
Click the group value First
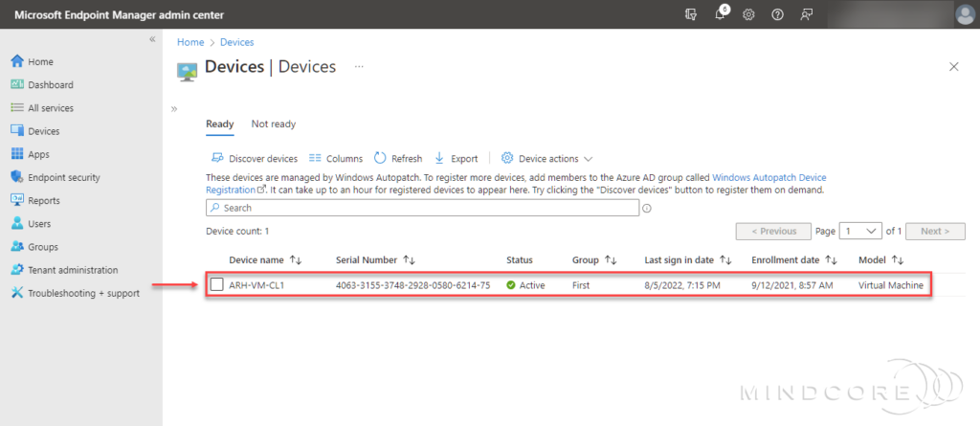(581, 285)
